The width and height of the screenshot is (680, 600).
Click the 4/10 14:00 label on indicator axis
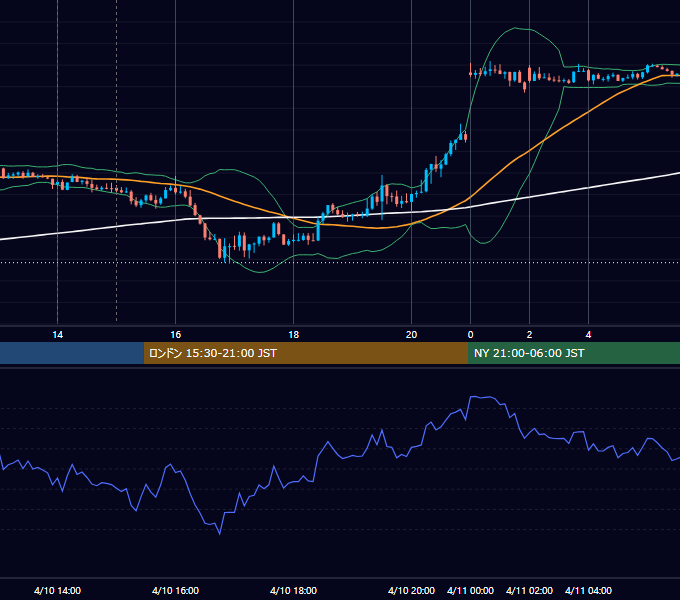(57, 590)
